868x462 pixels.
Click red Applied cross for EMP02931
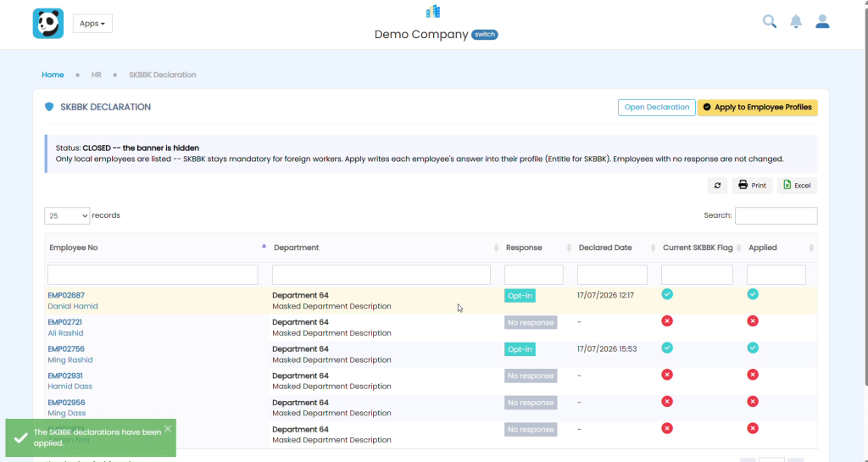753,375
